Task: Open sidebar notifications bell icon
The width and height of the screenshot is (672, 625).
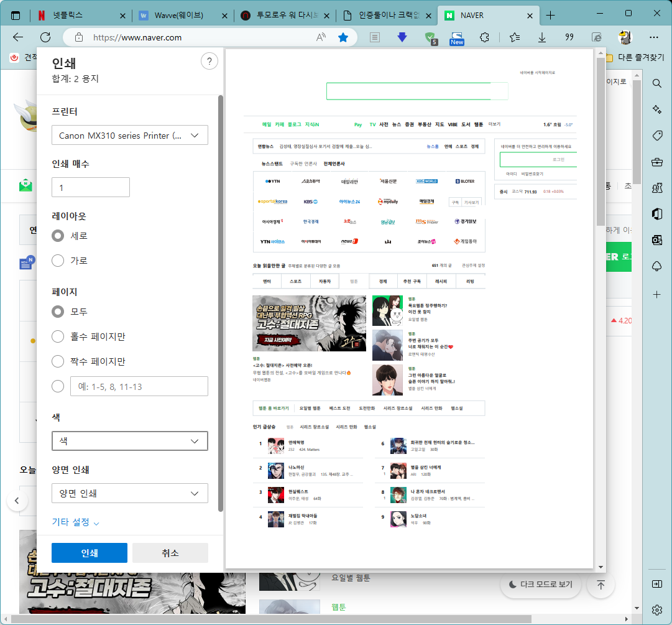Action: 657,266
